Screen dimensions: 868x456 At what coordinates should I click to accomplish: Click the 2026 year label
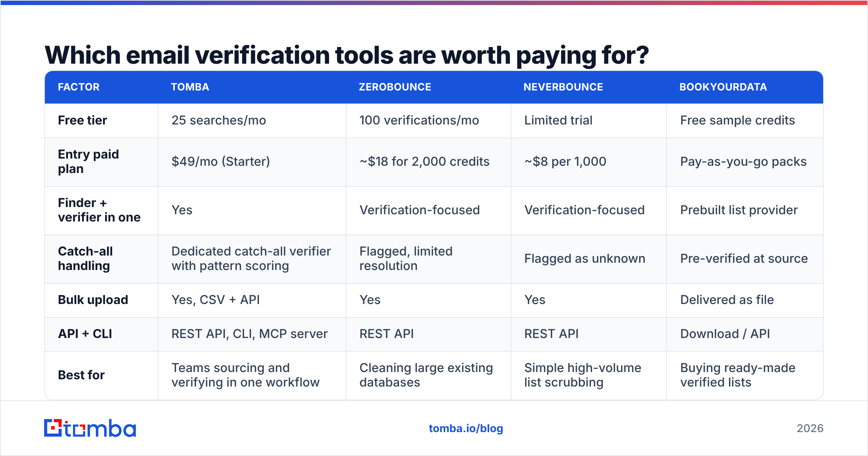(x=810, y=428)
